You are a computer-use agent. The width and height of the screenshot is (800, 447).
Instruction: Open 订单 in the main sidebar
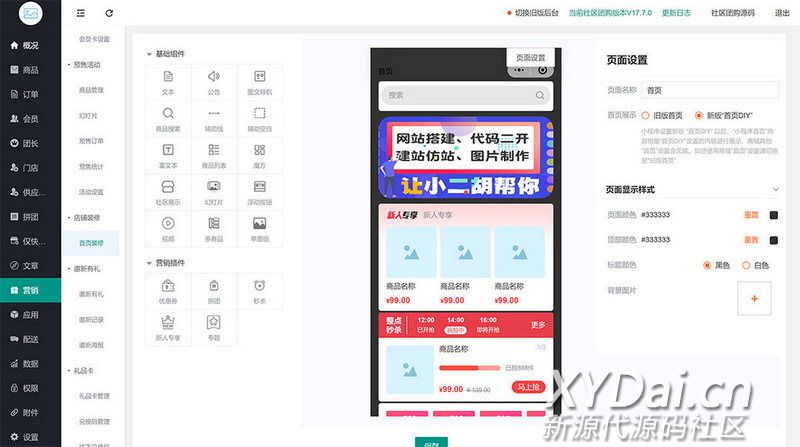(31, 94)
